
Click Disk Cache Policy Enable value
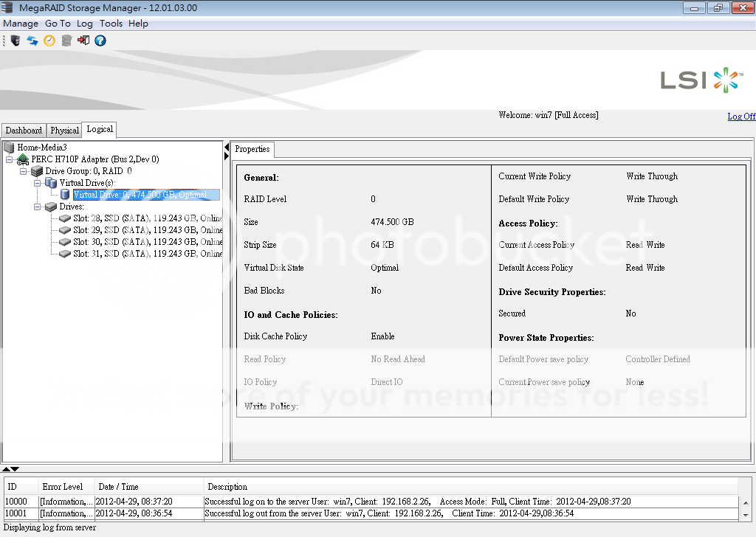pyautogui.click(x=383, y=336)
